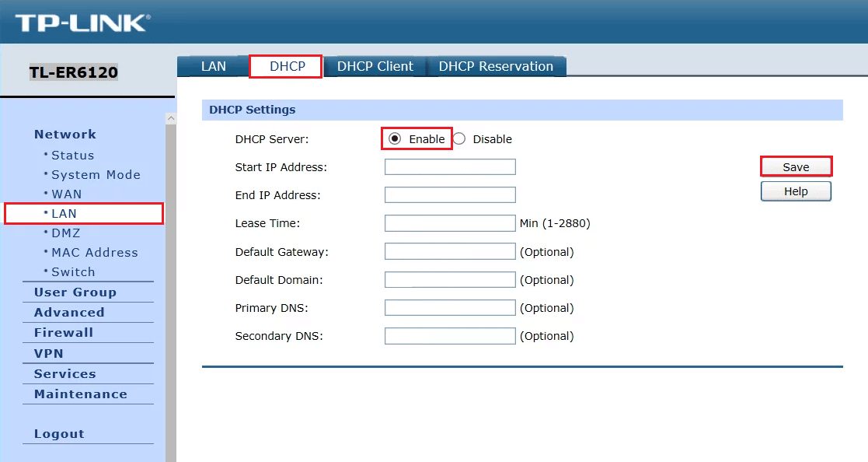
Task: Focus the Start IP Address field
Action: point(450,166)
